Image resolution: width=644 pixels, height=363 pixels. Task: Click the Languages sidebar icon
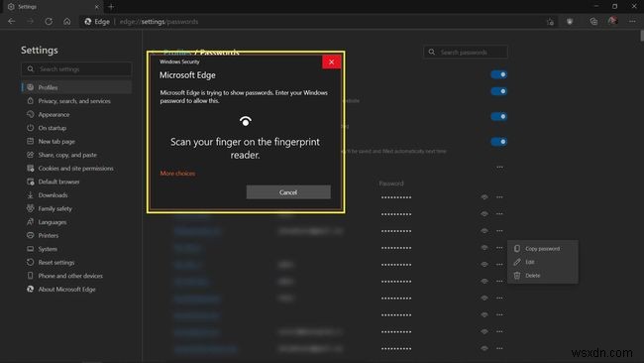tap(30, 222)
